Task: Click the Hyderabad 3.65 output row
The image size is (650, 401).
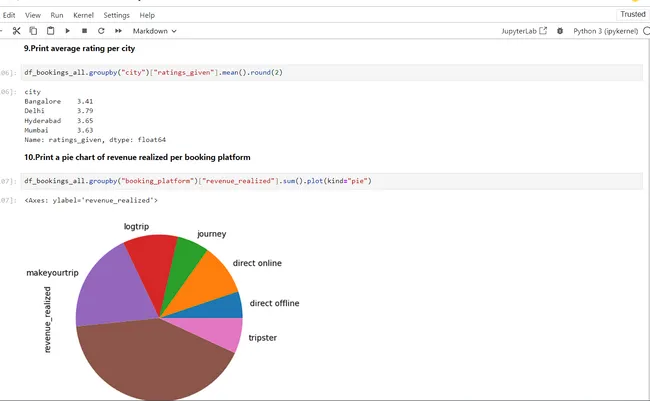Action: 58,121
